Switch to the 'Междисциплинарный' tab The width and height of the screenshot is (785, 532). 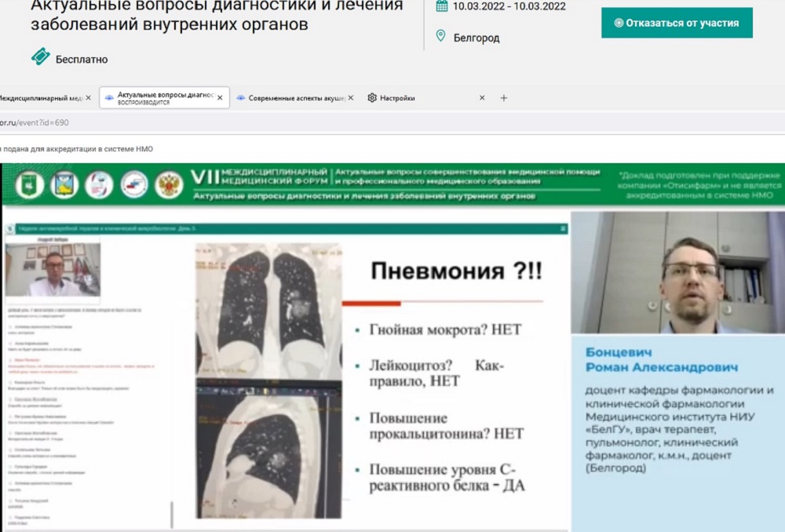[39, 98]
